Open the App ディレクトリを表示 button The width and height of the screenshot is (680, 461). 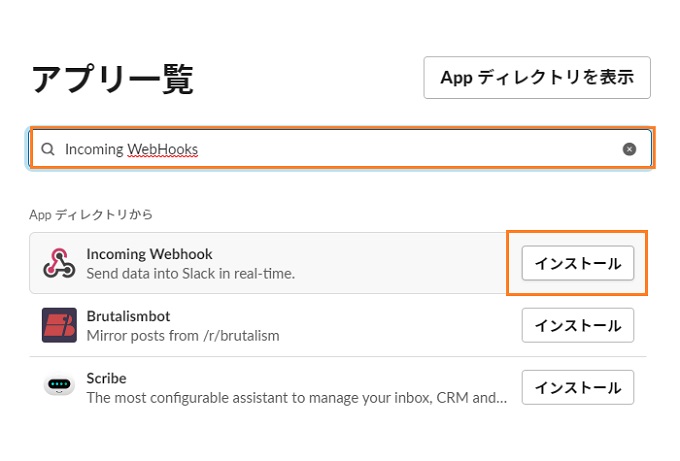537,78
